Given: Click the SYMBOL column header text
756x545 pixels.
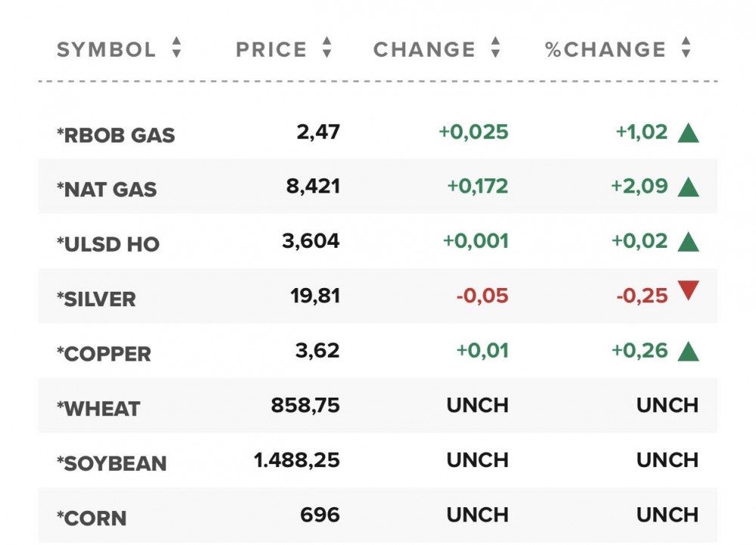Looking at the screenshot, I should pyautogui.click(x=107, y=50).
